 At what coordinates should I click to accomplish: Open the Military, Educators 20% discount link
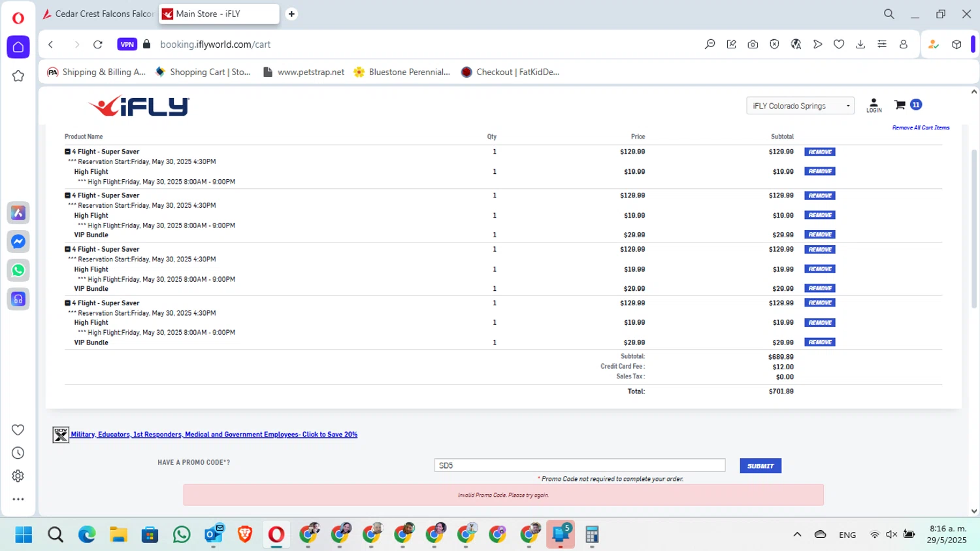coord(214,435)
